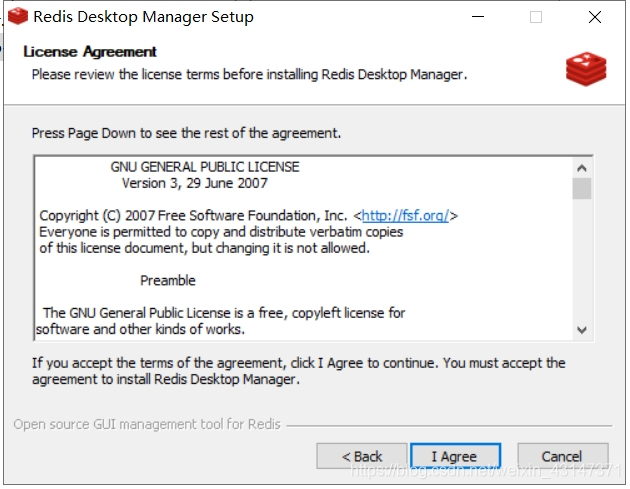The height and width of the screenshot is (489, 630).
Task: Click the 'Everyone is permitted to copy' line
Action: (221, 232)
